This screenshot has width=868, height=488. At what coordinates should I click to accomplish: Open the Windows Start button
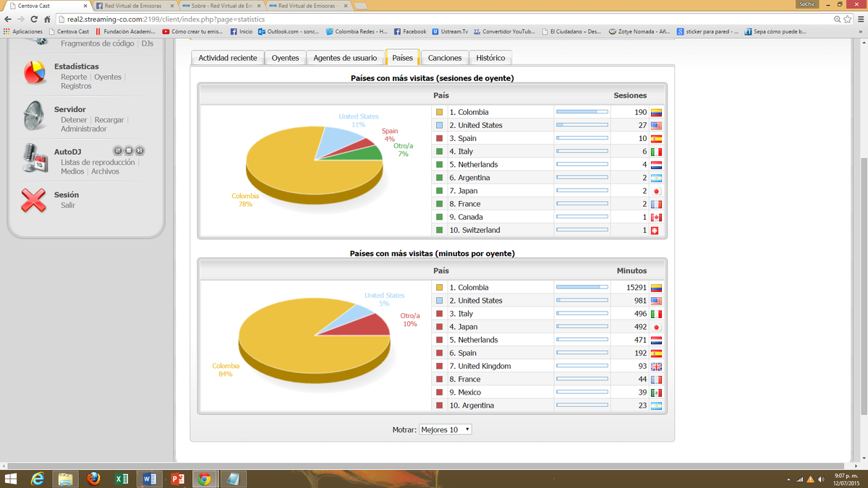coord(12,479)
